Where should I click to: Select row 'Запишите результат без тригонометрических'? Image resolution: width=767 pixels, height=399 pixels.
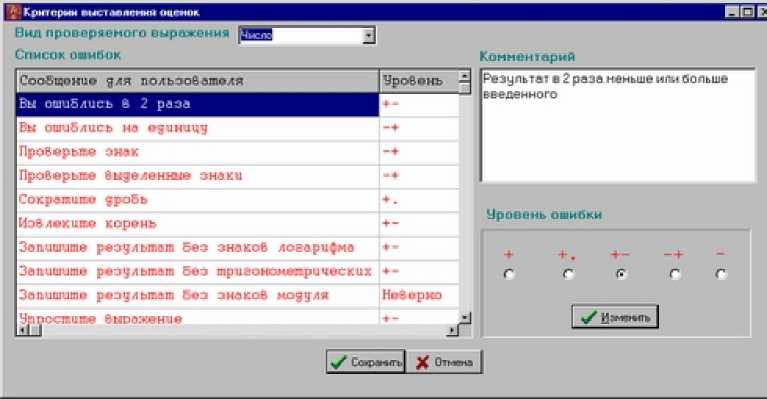238,272
